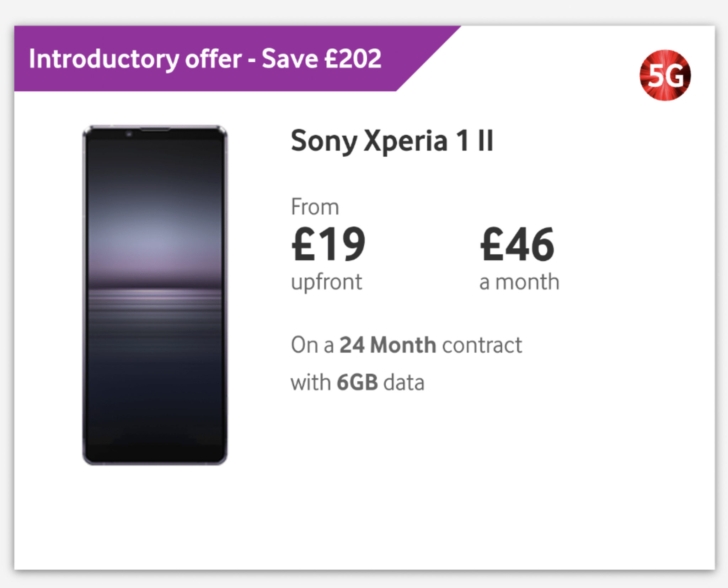728x588 pixels.
Task: Select the £46 monthly price
Action: 517,244
